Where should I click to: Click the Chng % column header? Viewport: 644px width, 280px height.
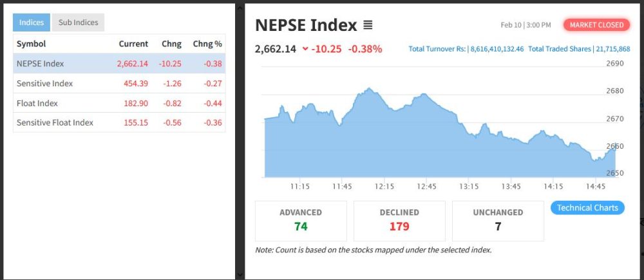[x=207, y=44]
